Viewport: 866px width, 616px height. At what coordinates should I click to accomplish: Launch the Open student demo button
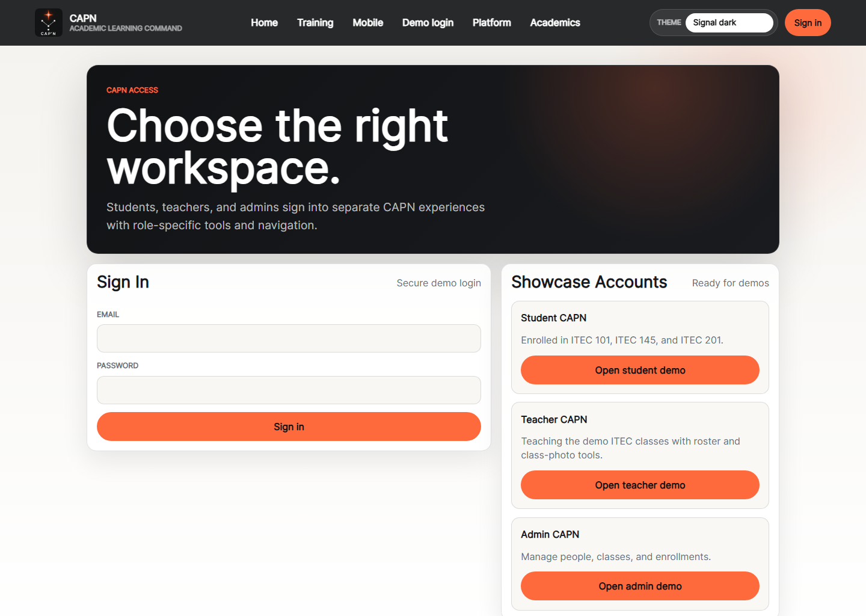click(640, 370)
